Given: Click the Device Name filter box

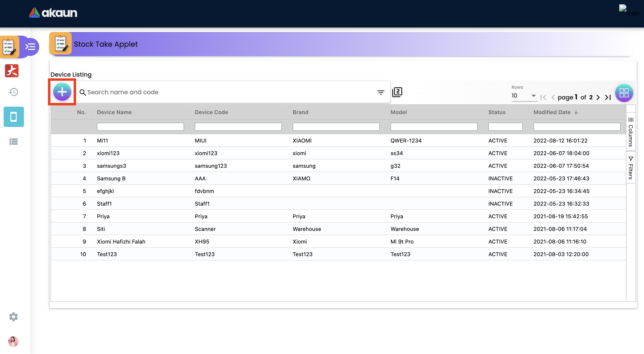Looking at the screenshot, I should click(x=140, y=127).
